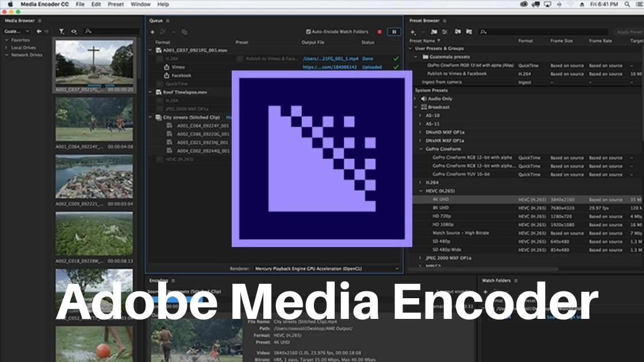Click the New Preset Group folder icon
The width and height of the screenshot is (644, 362).
(434, 32)
